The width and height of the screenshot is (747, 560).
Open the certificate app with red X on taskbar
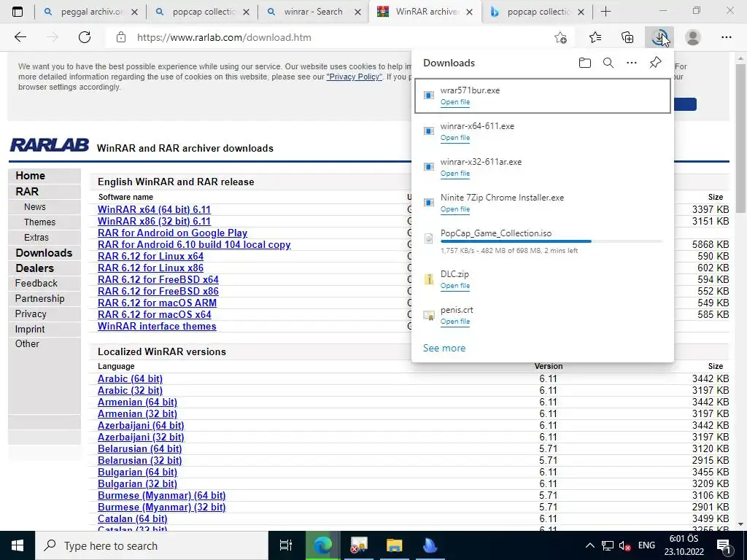click(358, 545)
